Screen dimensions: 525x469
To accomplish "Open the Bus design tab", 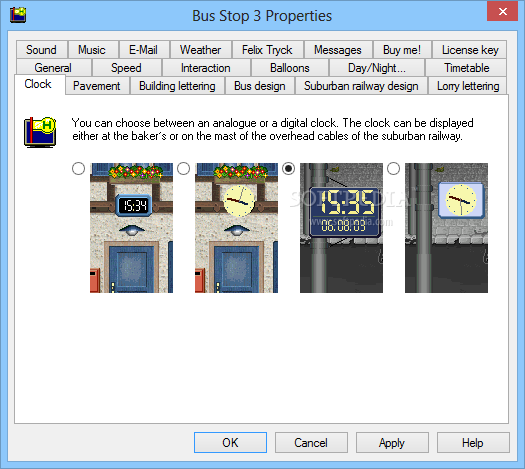I will point(260,86).
